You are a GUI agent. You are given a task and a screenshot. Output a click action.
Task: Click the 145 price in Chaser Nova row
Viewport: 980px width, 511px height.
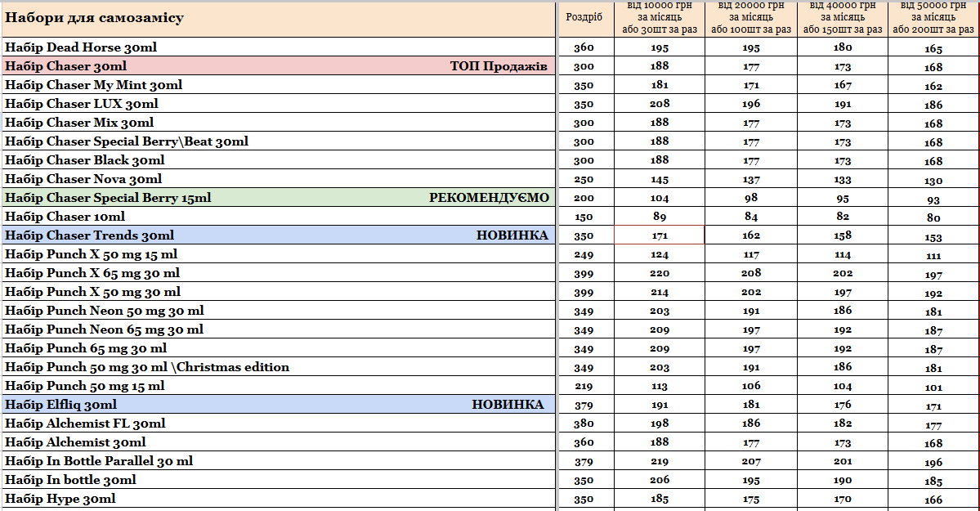[660, 179]
